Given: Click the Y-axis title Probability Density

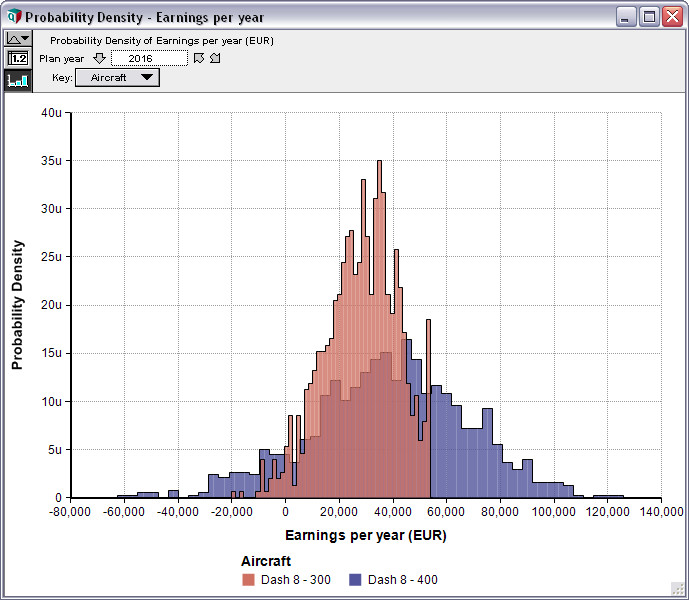Looking at the screenshot, I should [x=17, y=305].
